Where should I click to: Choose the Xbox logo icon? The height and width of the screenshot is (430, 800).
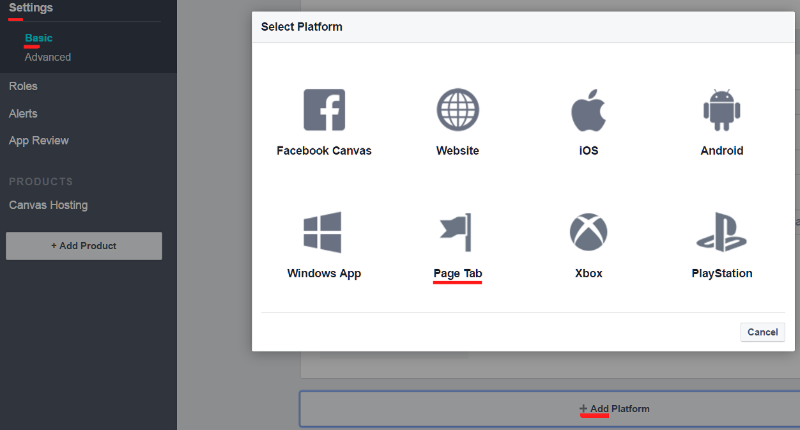(588, 232)
